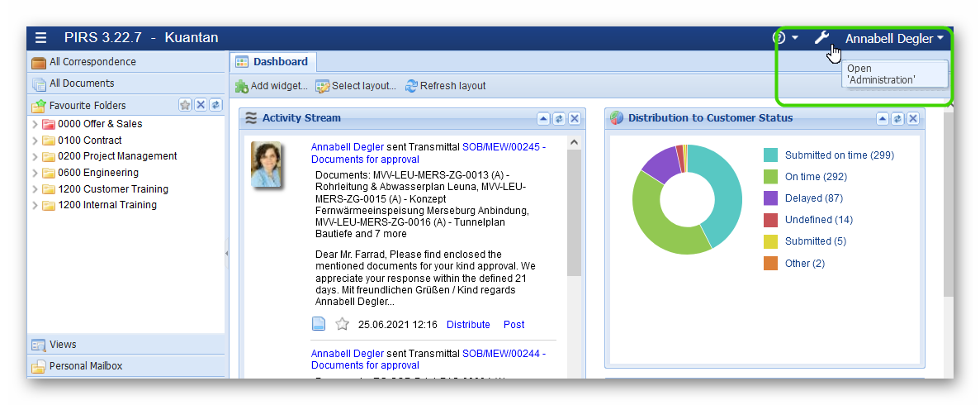The image size is (980, 405).
Task: Click the Delayed purple legend swatch
Action: click(x=770, y=198)
